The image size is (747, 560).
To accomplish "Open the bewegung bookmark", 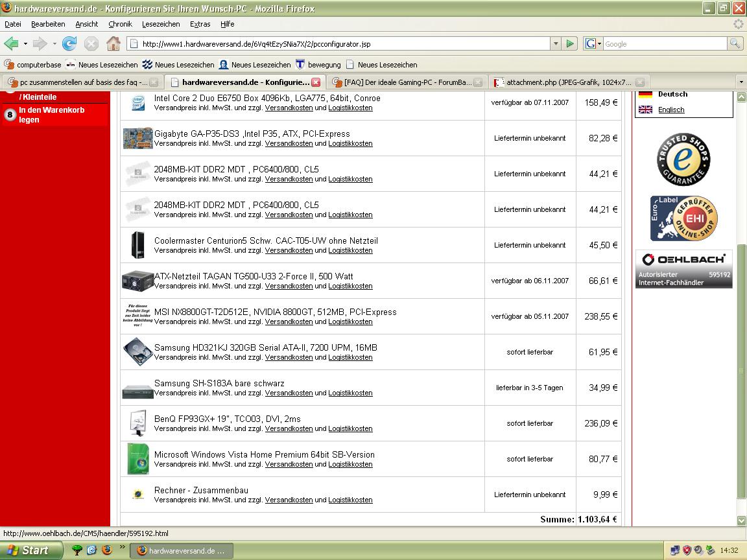I will 318,65.
